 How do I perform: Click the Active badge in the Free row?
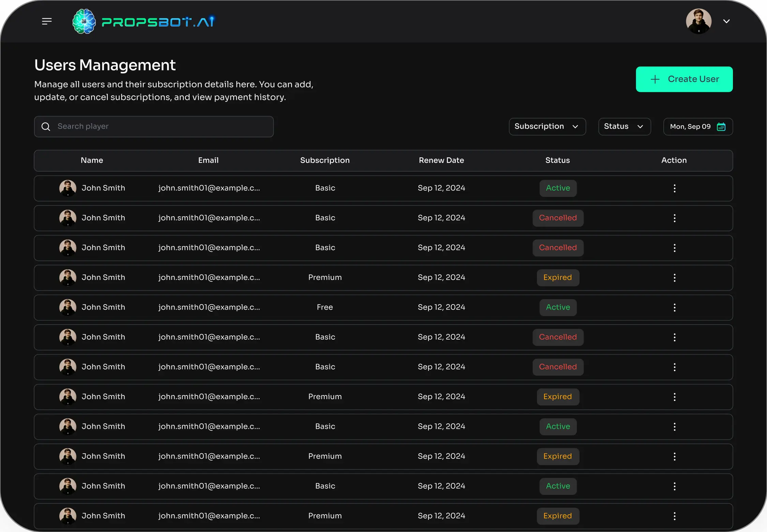558,307
